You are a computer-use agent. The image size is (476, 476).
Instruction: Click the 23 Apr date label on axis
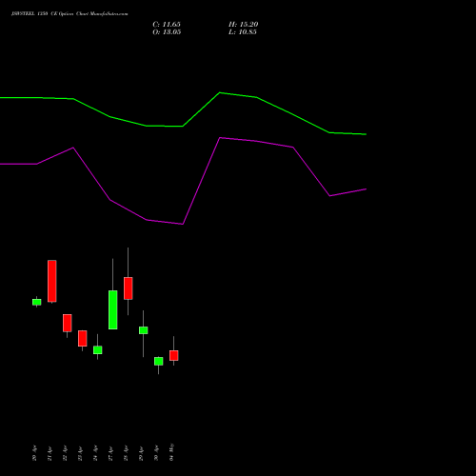click(x=80, y=452)
